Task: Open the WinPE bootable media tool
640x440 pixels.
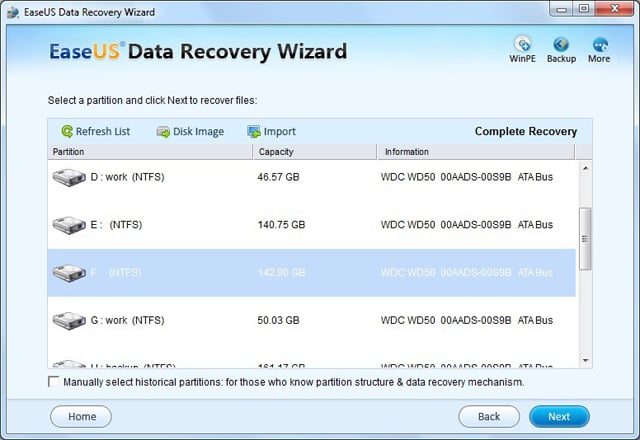Action: coord(522,49)
